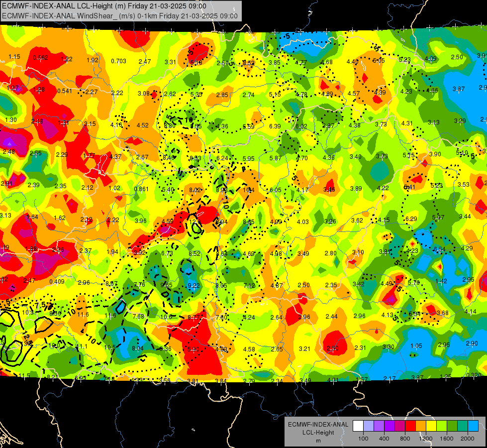Viewport: 487px width, 448px height.
Task: Click the legend tick label 2000
Action: pyautogui.click(x=467, y=439)
